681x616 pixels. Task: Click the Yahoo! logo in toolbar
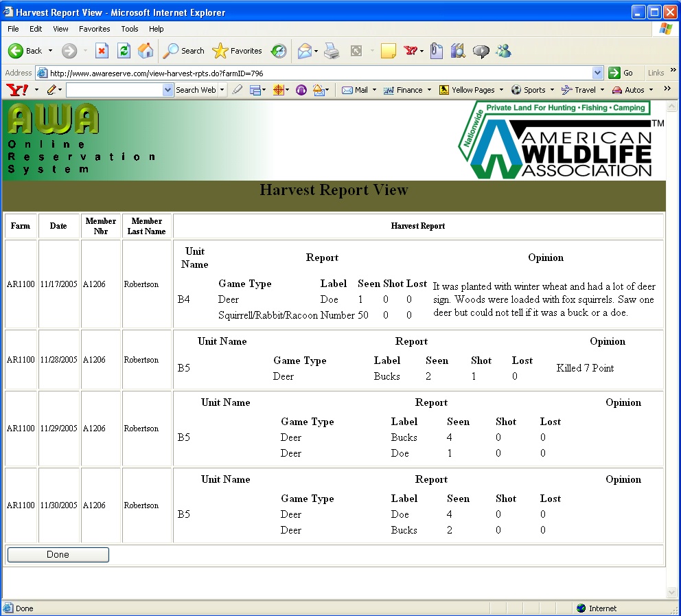click(16, 90)
